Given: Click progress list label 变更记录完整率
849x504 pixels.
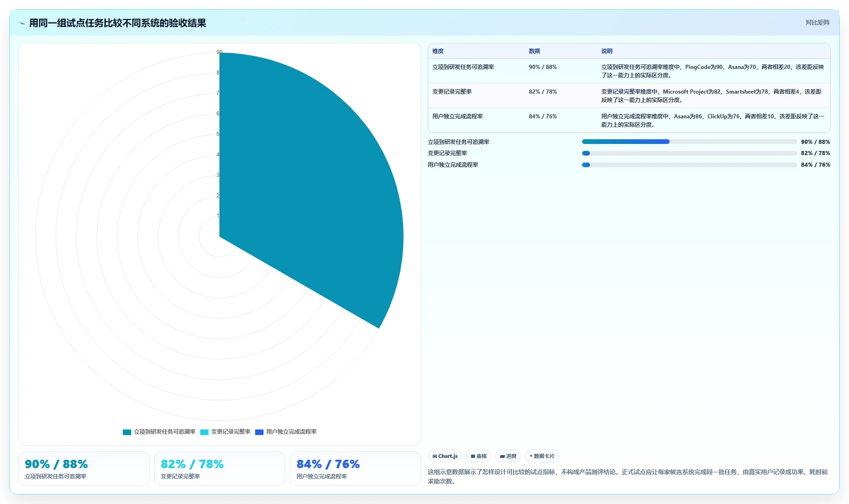Looking at the screenshot, I should pos(447,153).
